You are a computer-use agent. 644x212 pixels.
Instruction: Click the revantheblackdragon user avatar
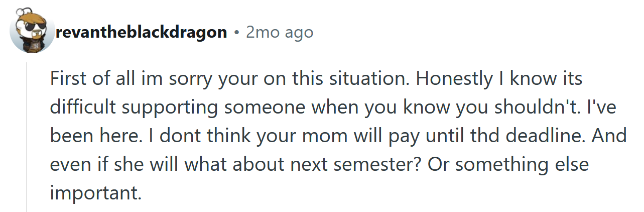tap(32, 32)
